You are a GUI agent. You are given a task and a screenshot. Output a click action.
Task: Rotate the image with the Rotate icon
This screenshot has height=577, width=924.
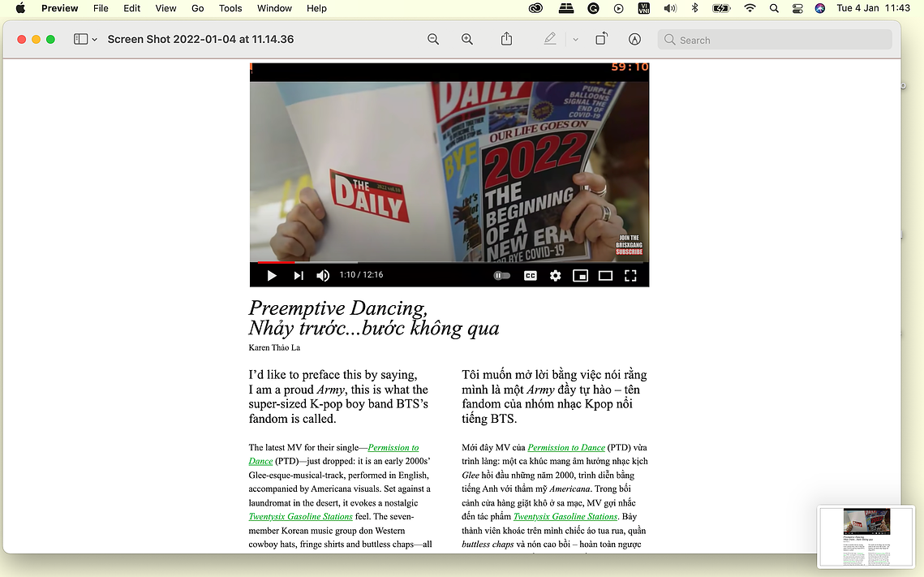coord(601,39)
